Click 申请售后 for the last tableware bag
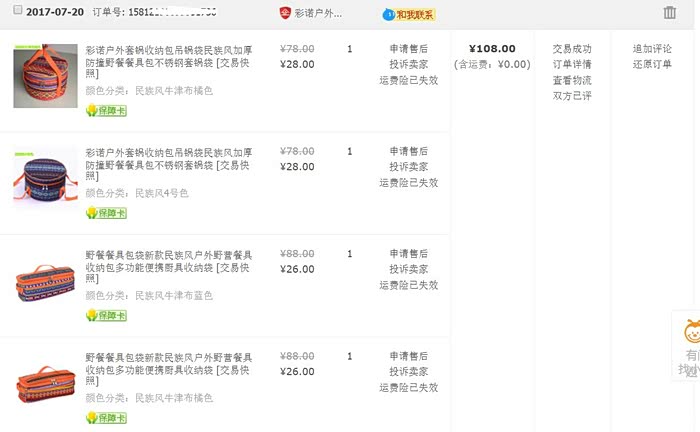 (x=408, y=356)
